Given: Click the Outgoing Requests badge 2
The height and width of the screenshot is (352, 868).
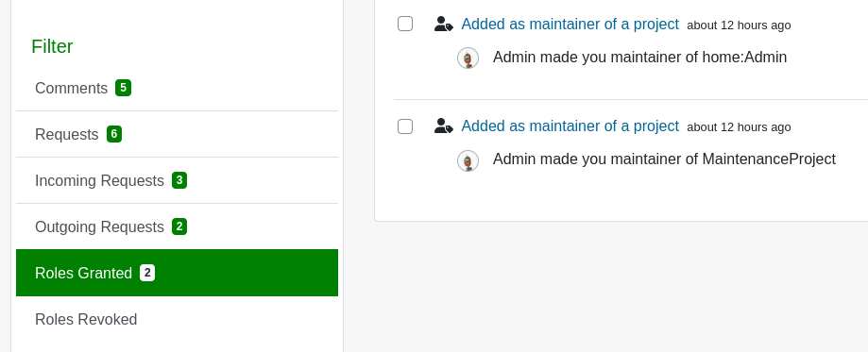Looking at the screenshot, I should tap(179, 226).
